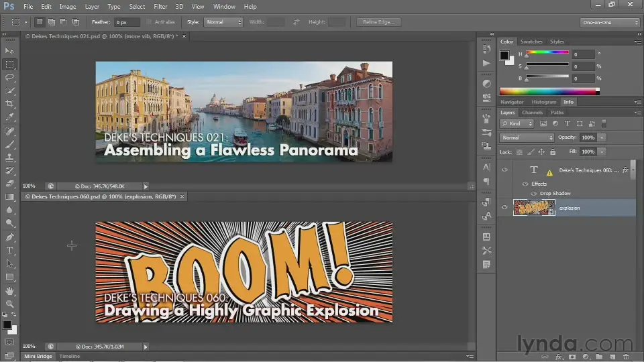Open the Layer menu
Screen dimensions: 644x362
[x=92, y=7]
